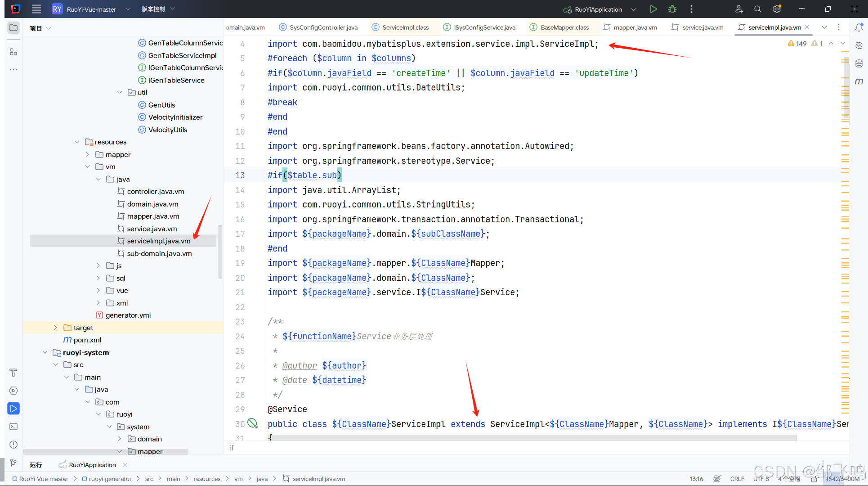The image size is (868, 486).
Task: Select VelocityInitializer class
Action: pos(175,117)
